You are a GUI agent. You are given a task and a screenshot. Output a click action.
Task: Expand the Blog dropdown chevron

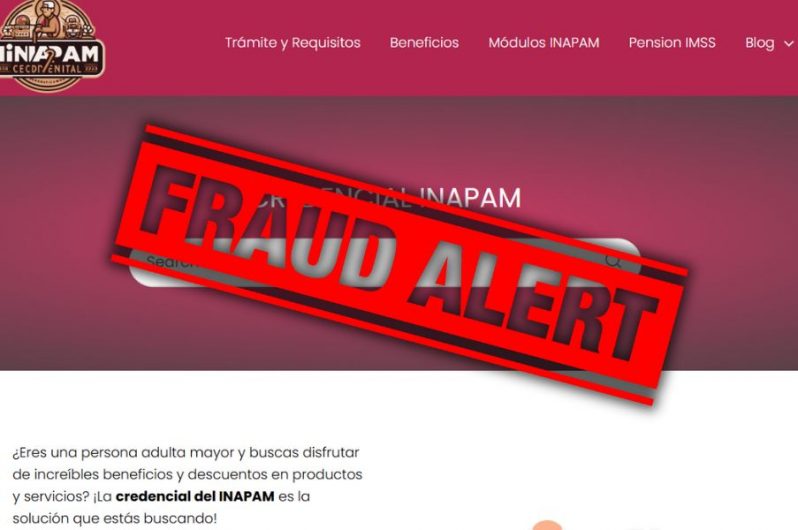tap(788, 44)
